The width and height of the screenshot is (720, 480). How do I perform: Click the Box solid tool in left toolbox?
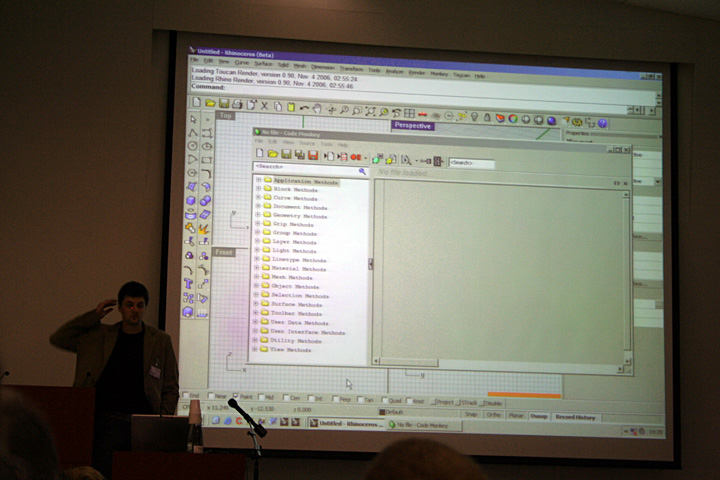[x=190, y=200]
